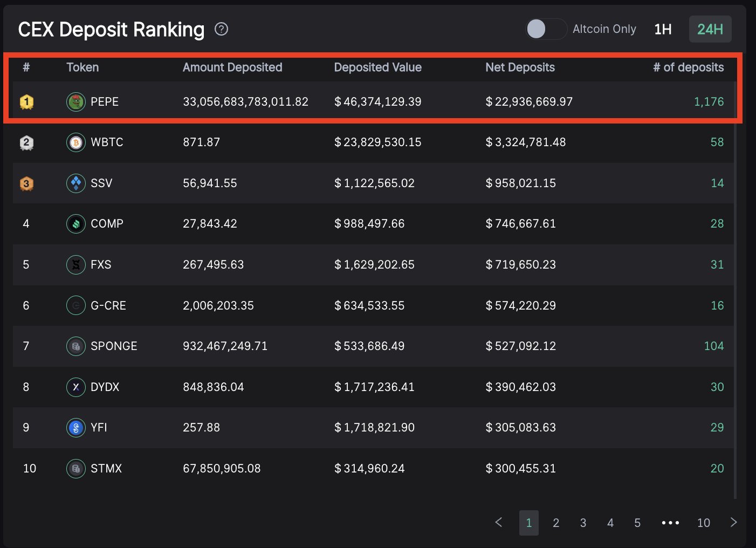Click SSV net deposits $958,021.15
756x548 pixels.
[520, 183]
